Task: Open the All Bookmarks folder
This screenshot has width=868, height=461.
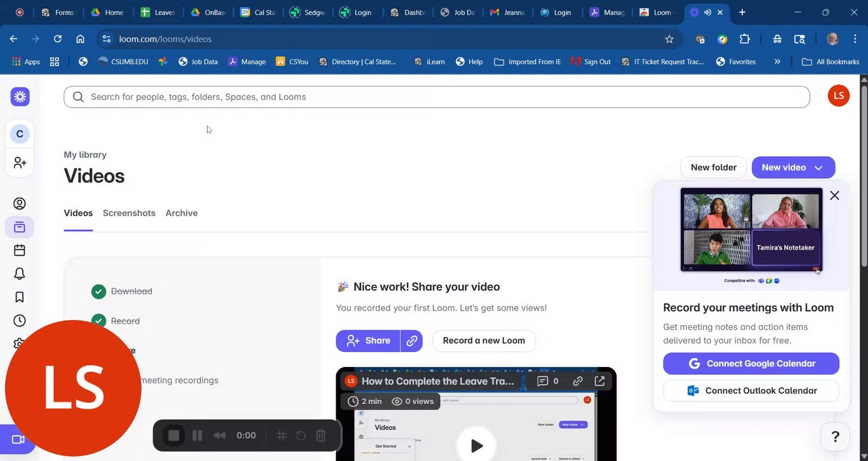Action: tap(831, 62)
